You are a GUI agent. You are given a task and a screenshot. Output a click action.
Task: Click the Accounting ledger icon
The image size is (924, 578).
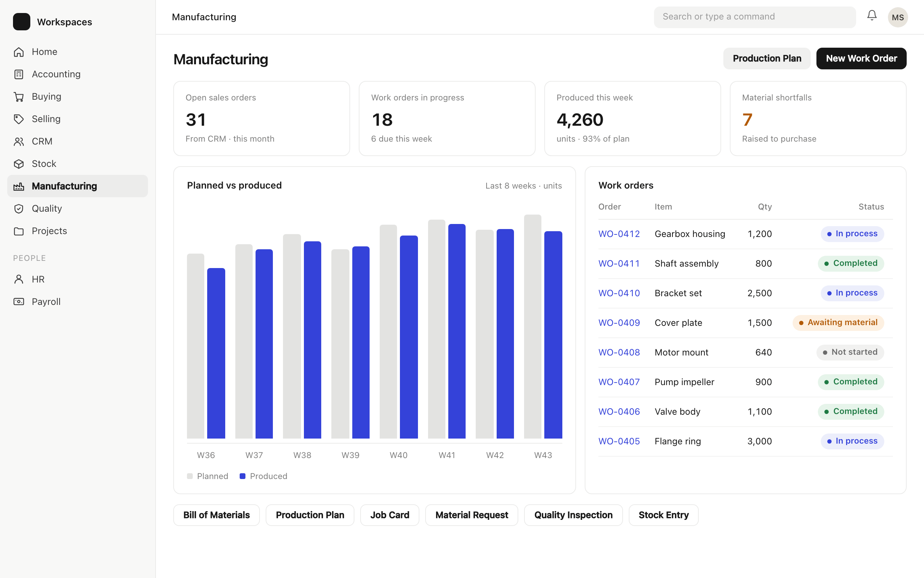(x=19, y=74)
